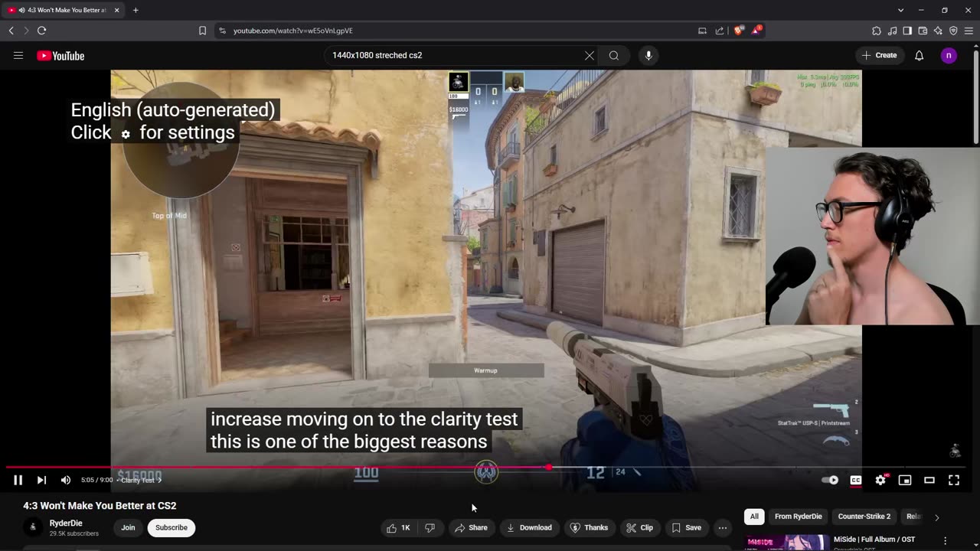
Task: Open Brave Rewards triangle icon
Action: [757, 31]
